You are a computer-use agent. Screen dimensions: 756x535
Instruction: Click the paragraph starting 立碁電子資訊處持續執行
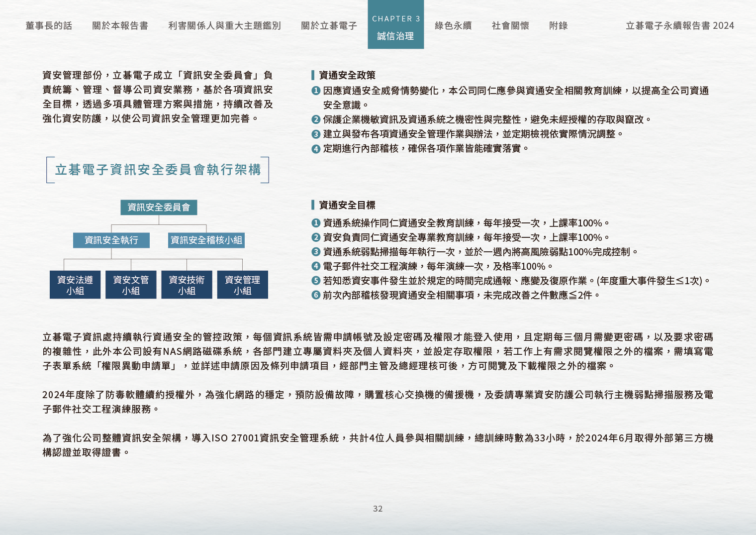point(378,351)
